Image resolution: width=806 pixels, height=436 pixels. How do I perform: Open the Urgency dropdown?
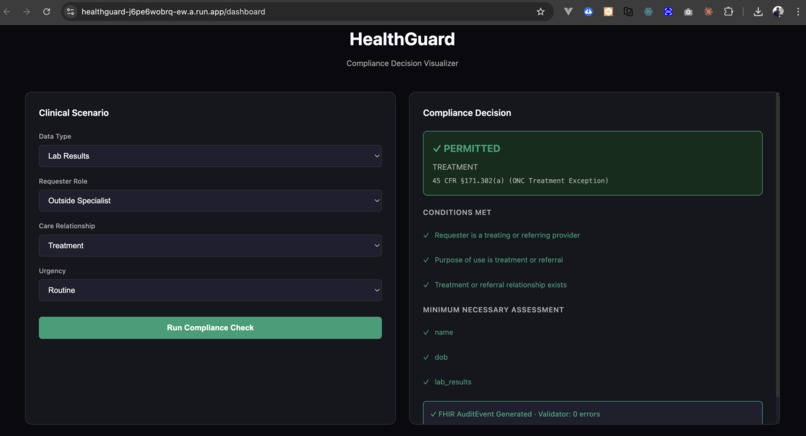coord(210,290)
